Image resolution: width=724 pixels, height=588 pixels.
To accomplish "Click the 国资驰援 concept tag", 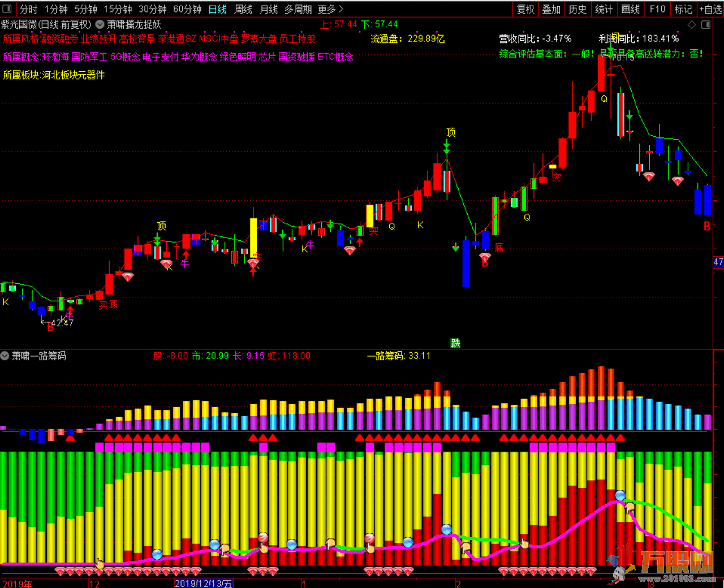I will pos(296,57).
